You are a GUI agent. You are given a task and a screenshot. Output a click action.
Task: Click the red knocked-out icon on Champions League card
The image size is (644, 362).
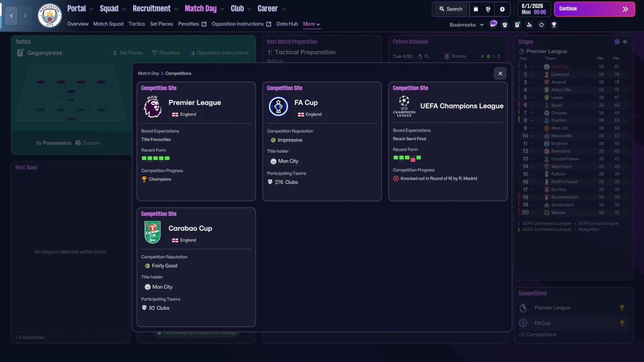396,178
